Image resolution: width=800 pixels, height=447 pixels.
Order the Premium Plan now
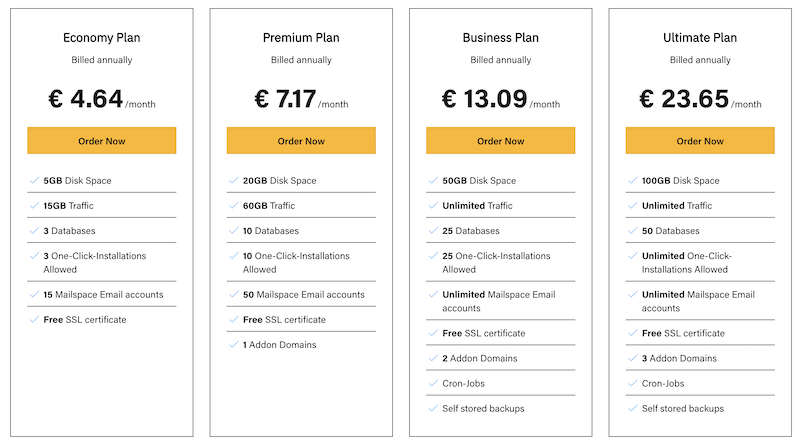coord(301,141)
